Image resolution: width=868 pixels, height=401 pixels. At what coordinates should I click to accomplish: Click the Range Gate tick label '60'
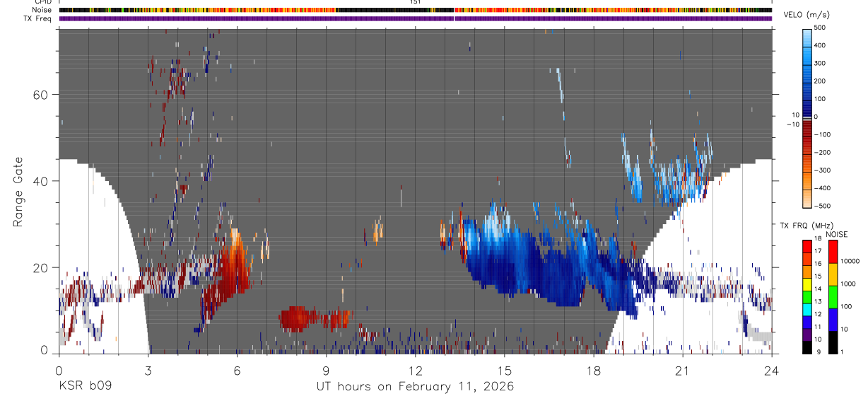(41, 95)
